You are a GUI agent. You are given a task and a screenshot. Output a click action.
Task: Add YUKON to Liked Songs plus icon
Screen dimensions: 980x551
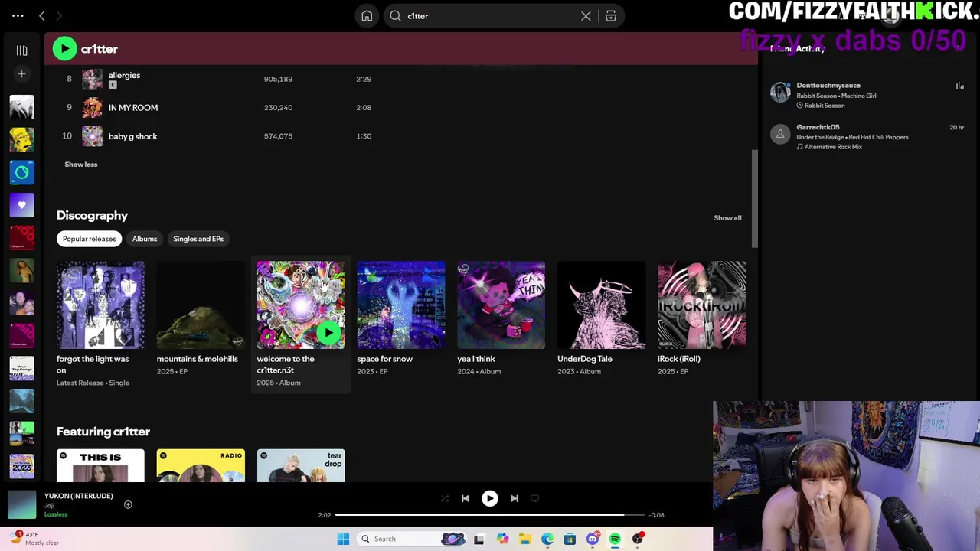click(128, 504)
